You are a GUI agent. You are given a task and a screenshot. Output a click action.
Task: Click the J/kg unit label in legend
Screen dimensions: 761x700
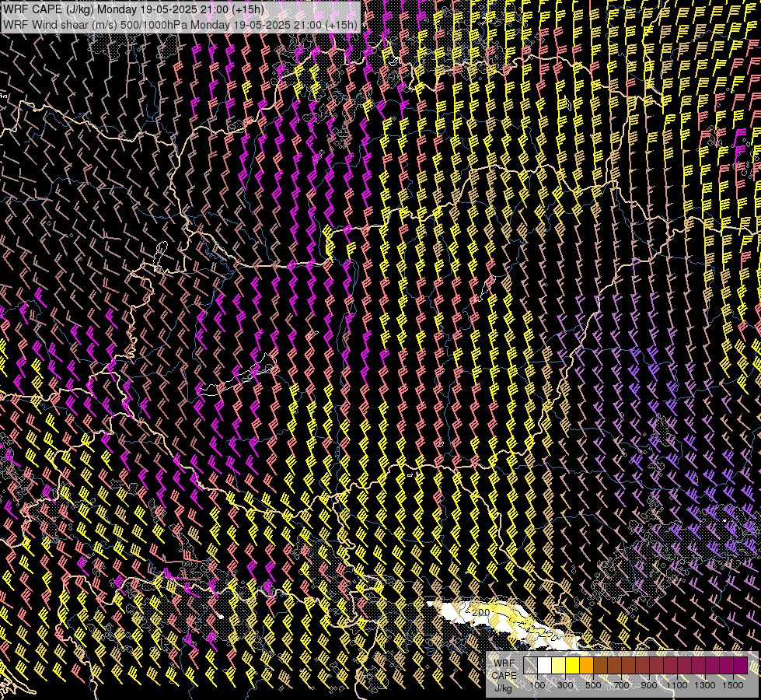[503, 688]
